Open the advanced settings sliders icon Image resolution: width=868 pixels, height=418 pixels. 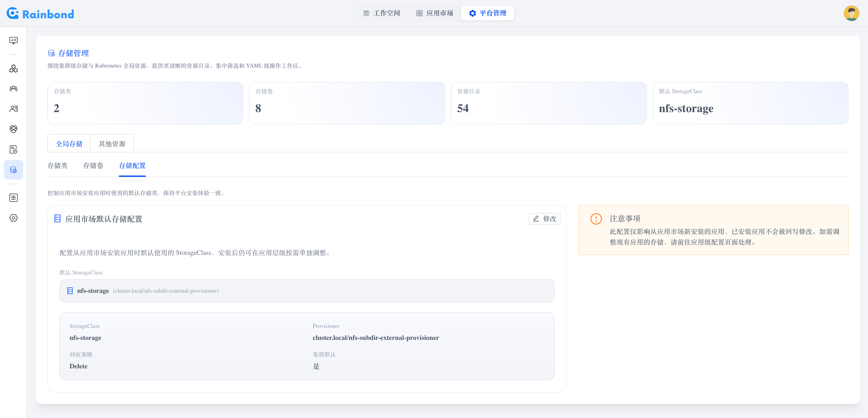point(13,198)
